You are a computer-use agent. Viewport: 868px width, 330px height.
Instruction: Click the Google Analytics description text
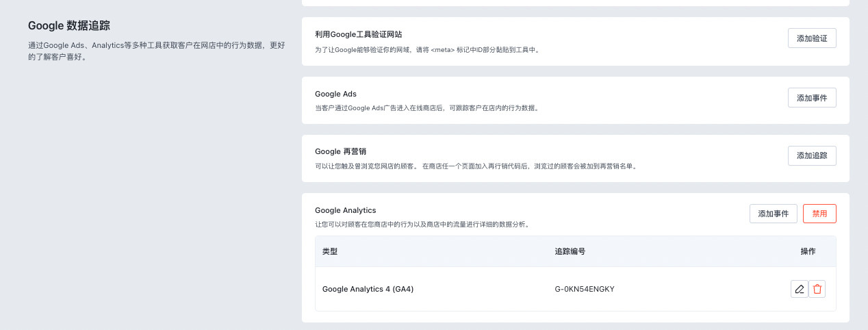pyautogui.click(x=422, y=224)
